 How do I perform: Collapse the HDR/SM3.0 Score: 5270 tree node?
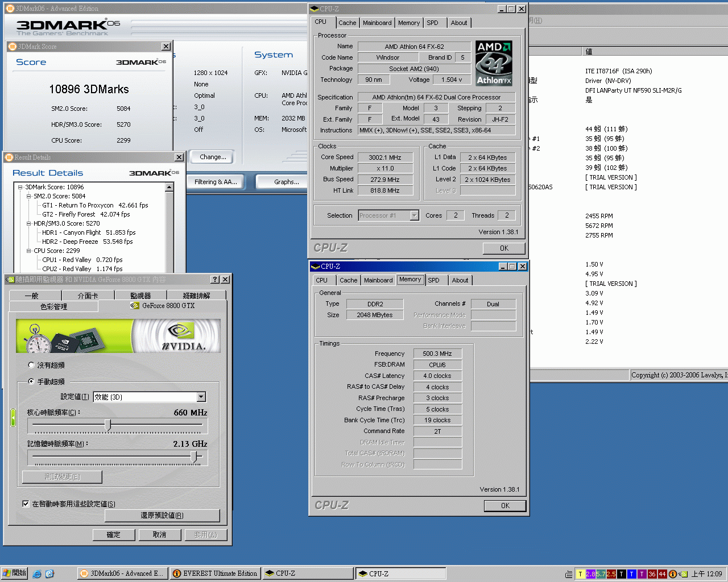[x=29, y=223]
